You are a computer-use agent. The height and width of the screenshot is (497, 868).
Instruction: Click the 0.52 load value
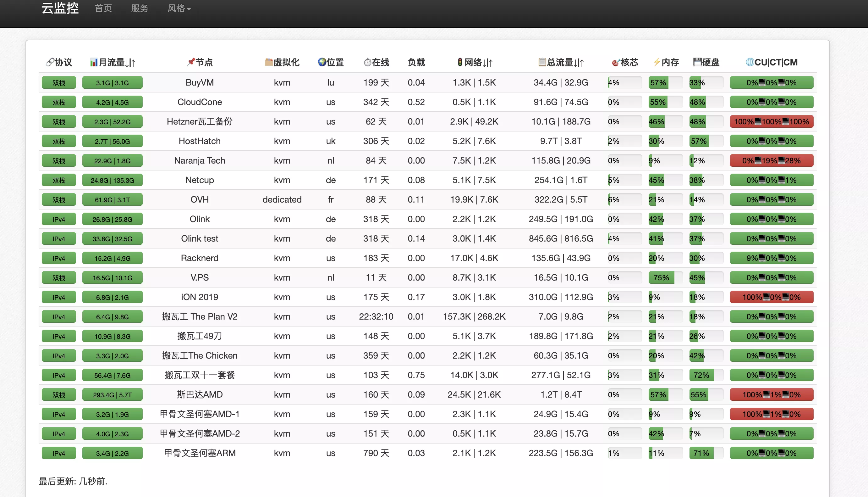tap(416, 102)
